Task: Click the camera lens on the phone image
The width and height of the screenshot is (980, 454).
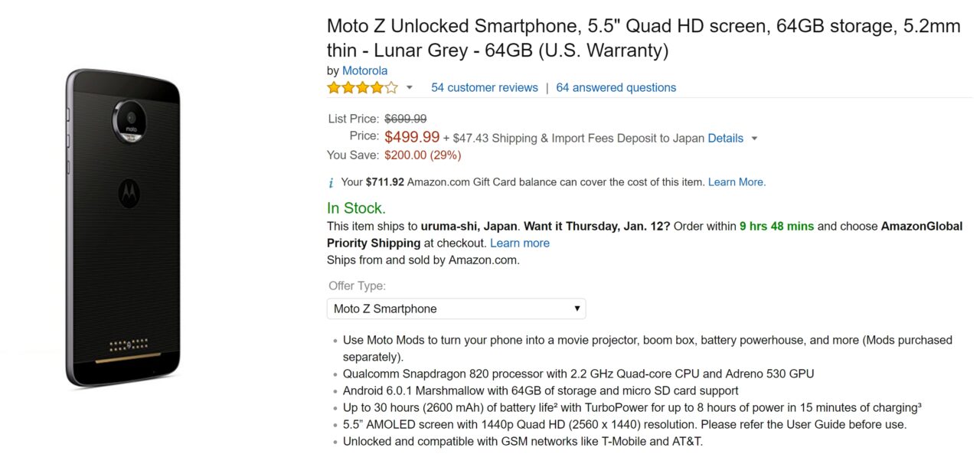Action: (129, 117)
